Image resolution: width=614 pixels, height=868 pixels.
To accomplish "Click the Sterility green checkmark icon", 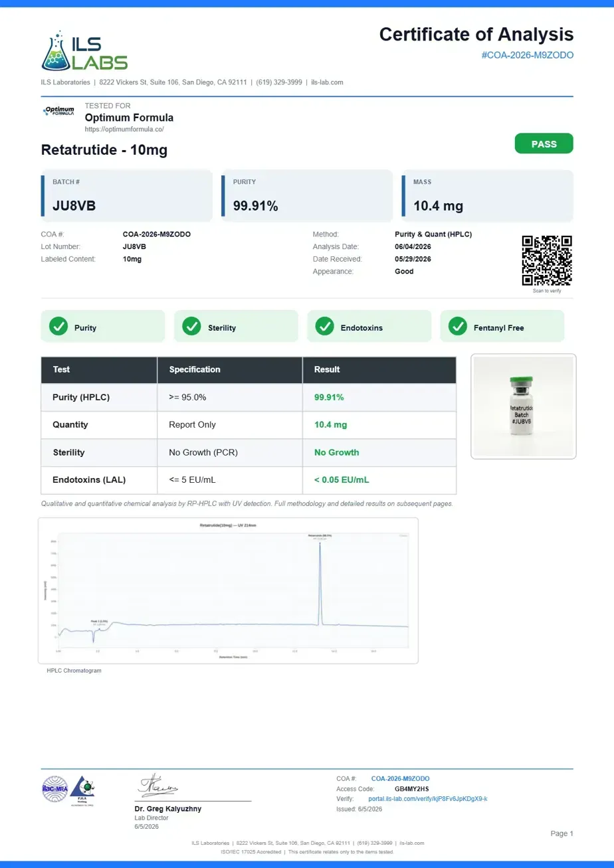I will click(191, 327).
